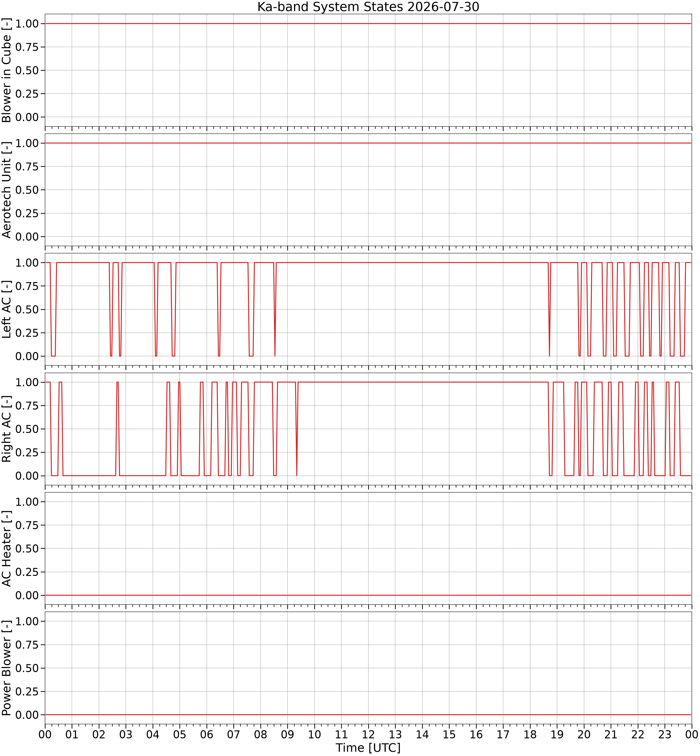This screenshot has height=756, width=700.
Task: Click the Blower in Cube axis label
Action: point(7,70)
